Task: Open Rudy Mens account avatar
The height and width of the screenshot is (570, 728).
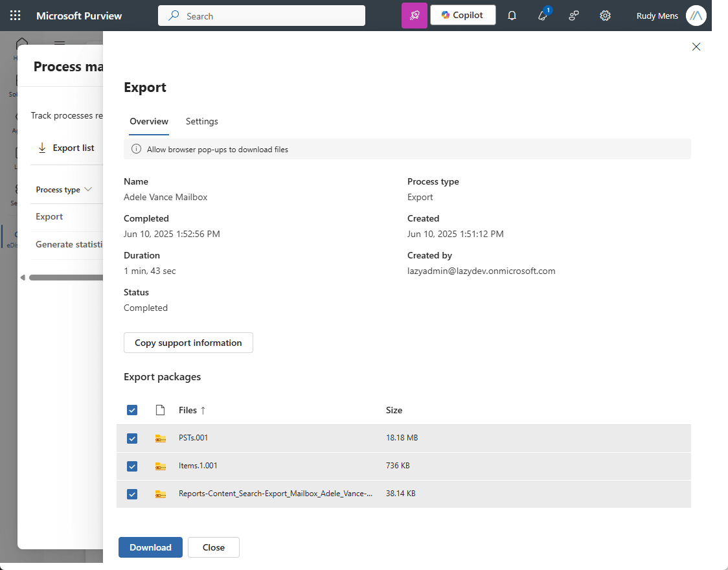Action: pyautogui.click(x=696, y=16)
